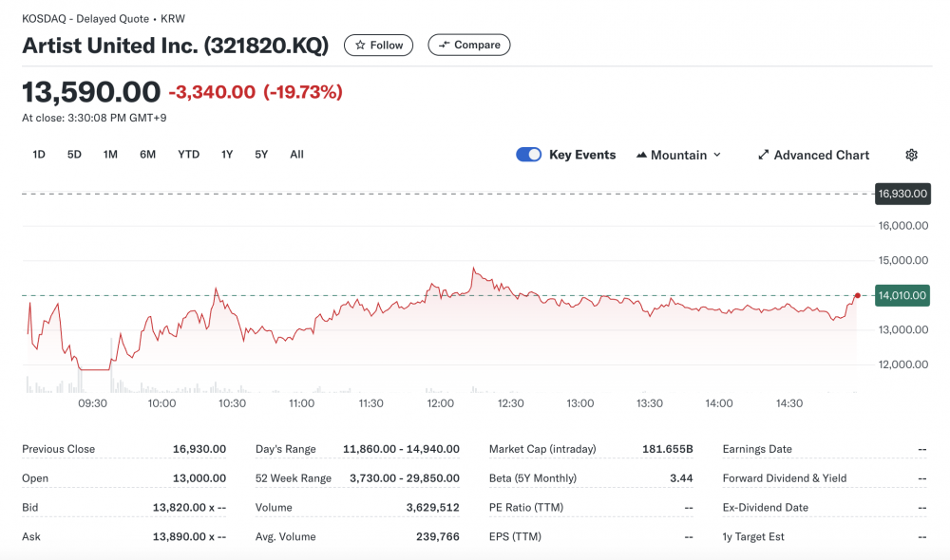This screenshot has width=950, height=560.
Task: Click the Volume value 3,629,512
Action: point(432,508)
